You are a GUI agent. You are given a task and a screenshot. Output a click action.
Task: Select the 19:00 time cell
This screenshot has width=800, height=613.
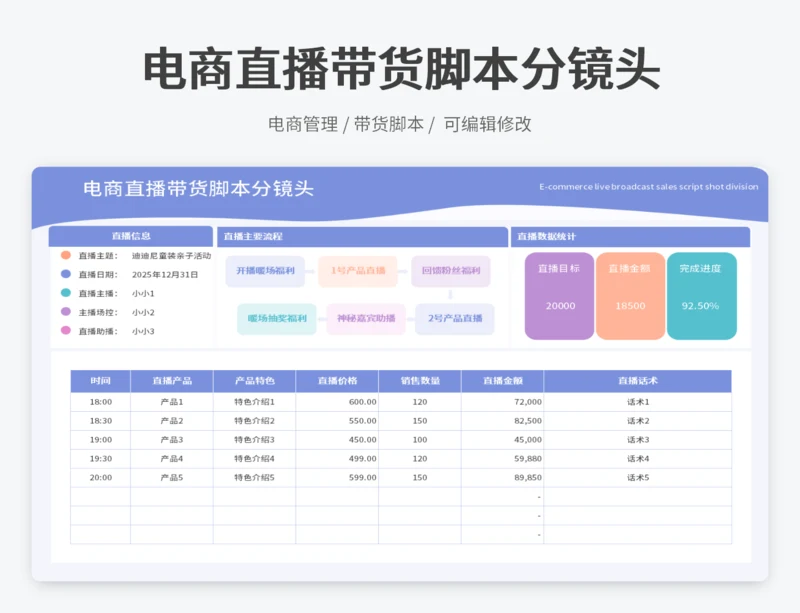101,440
